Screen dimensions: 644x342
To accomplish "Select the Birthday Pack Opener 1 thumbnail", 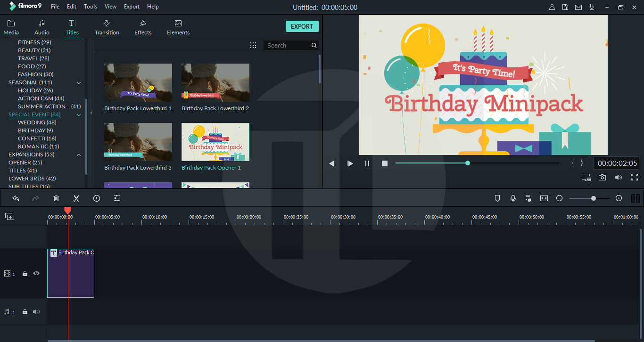I will 215,142.
